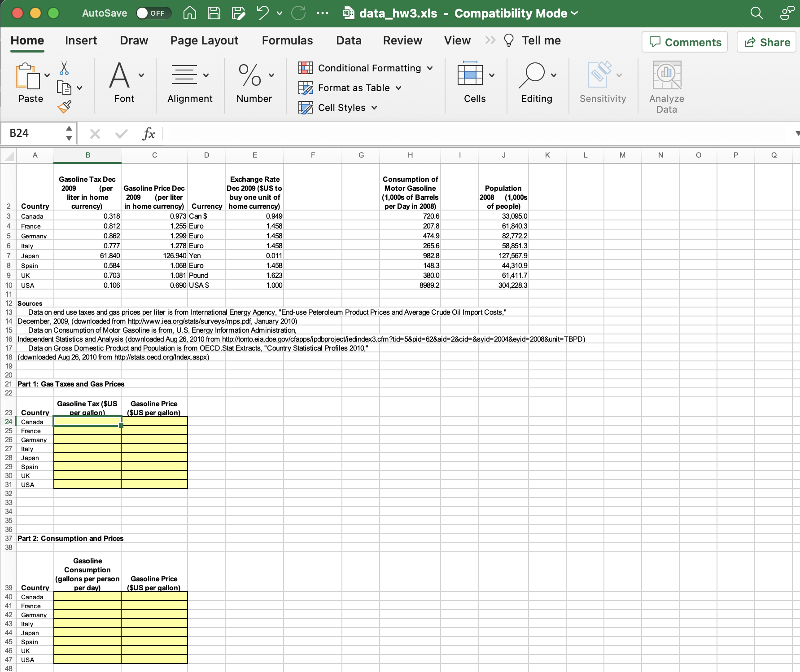The width and height of the screenshot is (800, 672).
Task: Click the Cut scissors icon
Action: click(x=64, y=68)
